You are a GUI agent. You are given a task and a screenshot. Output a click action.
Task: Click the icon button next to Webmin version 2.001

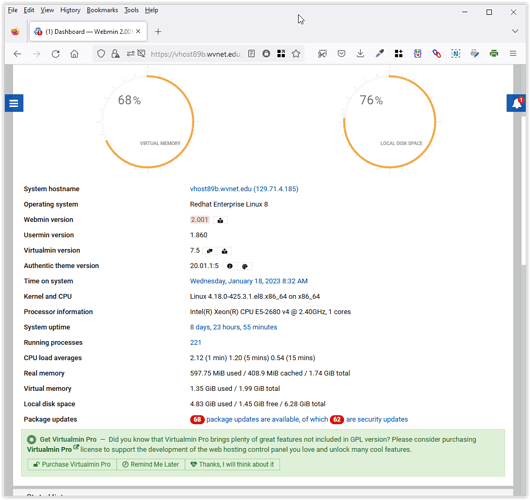pyautogui.click(x=220, y=220)
